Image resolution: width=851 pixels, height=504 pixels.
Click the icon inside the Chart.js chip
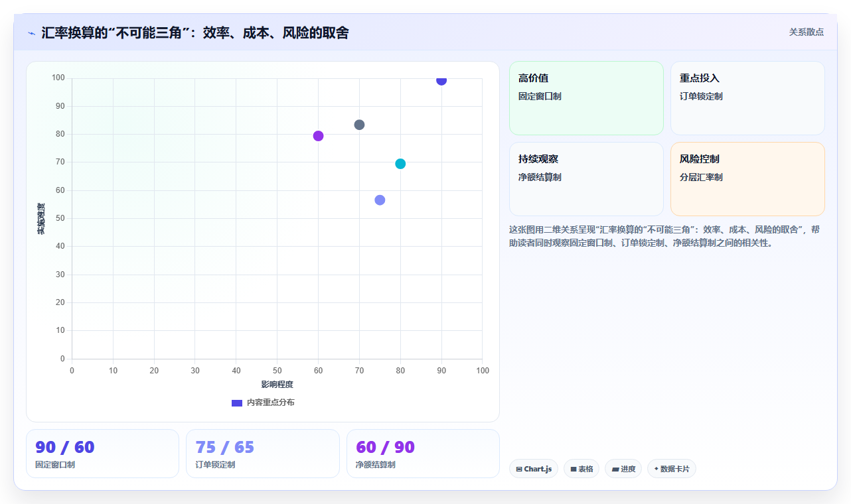pyautogui.click(x=519, y=469)
